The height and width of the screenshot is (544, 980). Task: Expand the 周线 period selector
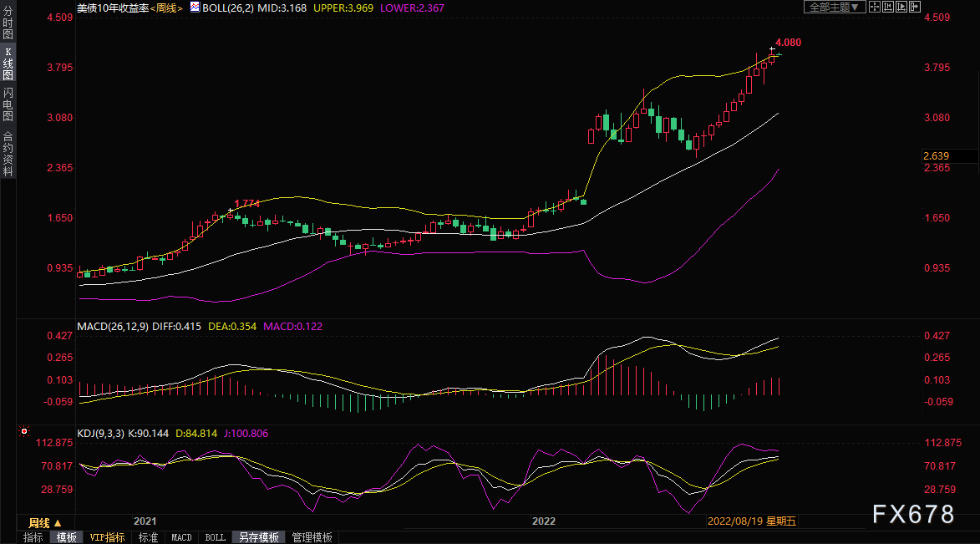(x=45, y=523)
